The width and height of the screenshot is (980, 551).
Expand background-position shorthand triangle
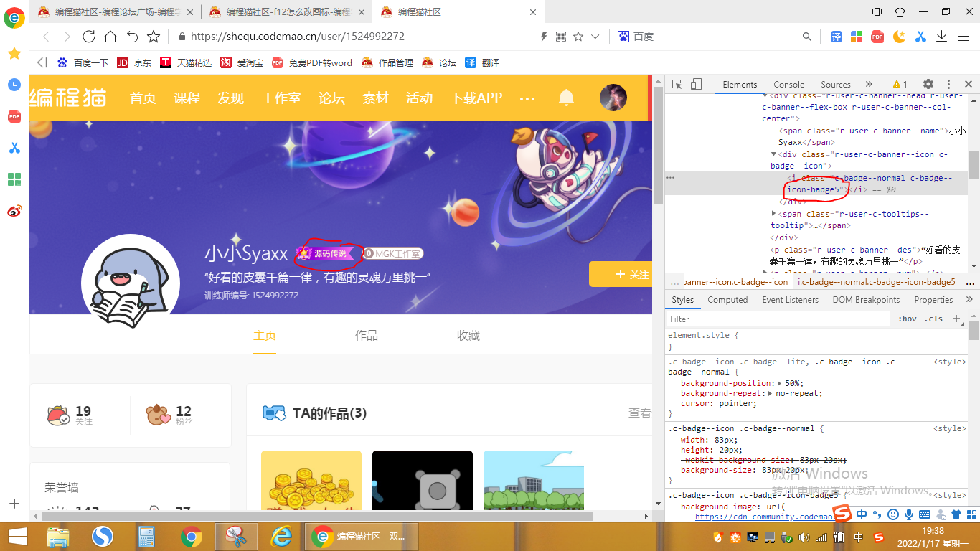pyautogui.click(x=780, y=383)
